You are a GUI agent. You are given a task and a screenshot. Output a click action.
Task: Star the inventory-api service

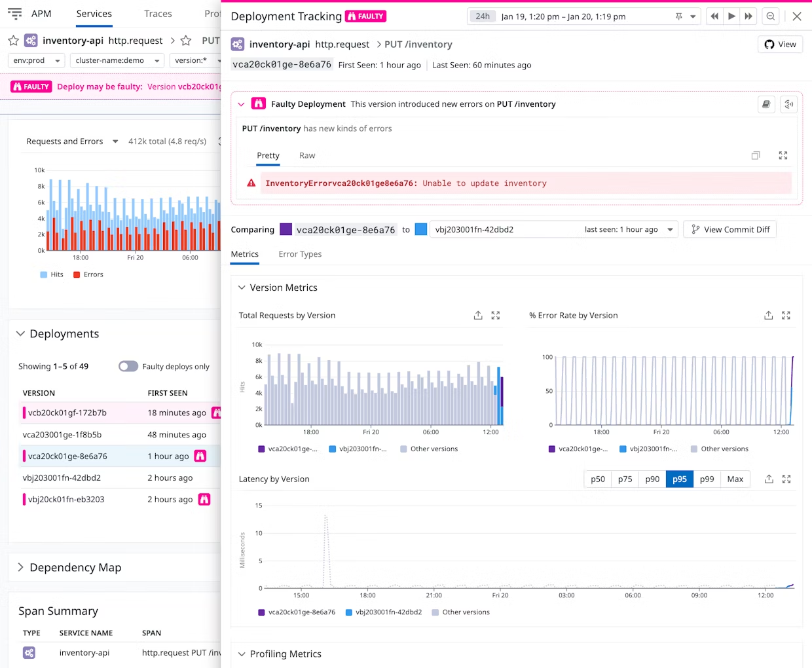(13, 41)
